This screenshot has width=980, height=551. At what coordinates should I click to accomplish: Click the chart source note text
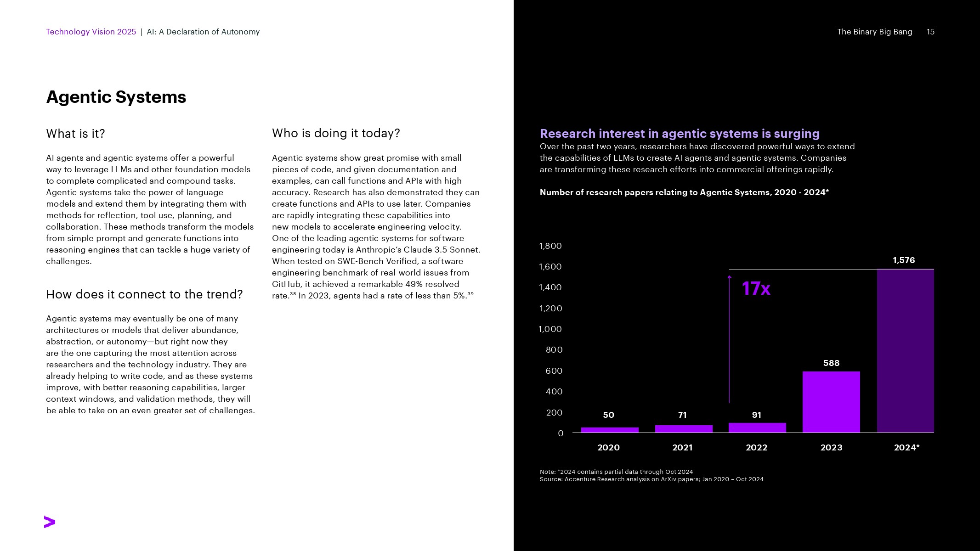[x=651, y=479]
